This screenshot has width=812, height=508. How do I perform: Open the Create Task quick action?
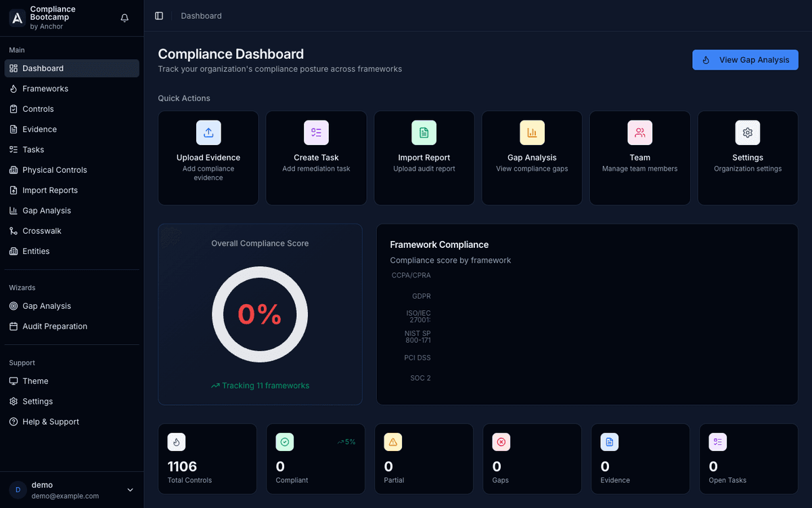[x=316, y=158]
